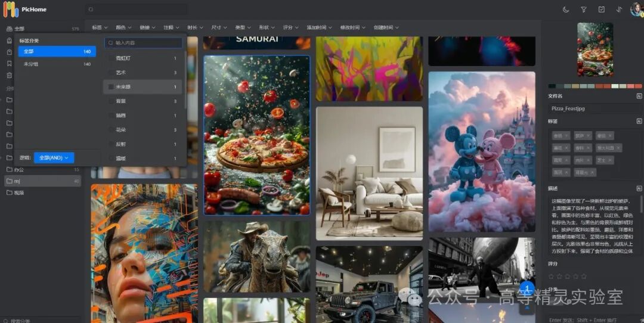
Task: Open the 评分 filter dropdown
Action: [x=290, y=27]
